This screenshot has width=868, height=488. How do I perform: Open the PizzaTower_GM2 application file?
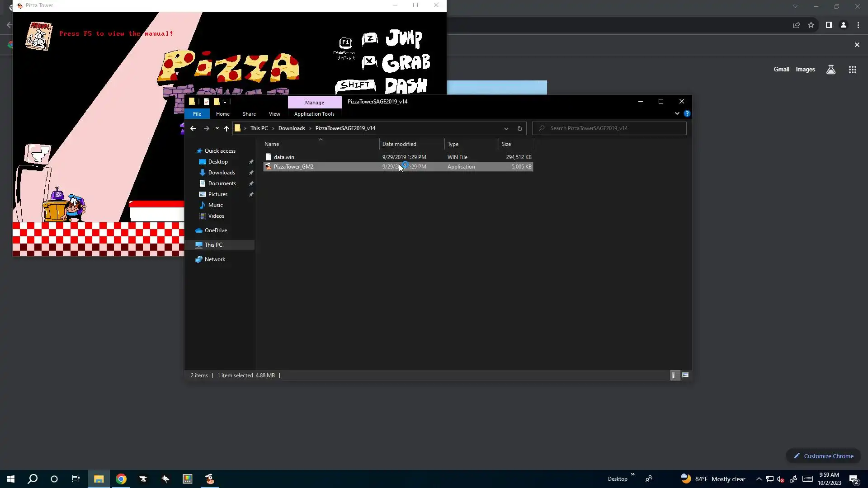(293, 167)
